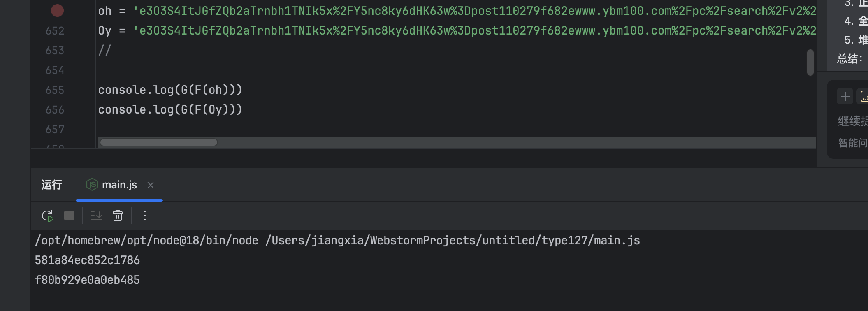
Task: Click the Rerun main.js icon
Action: [x=48, y=216]
